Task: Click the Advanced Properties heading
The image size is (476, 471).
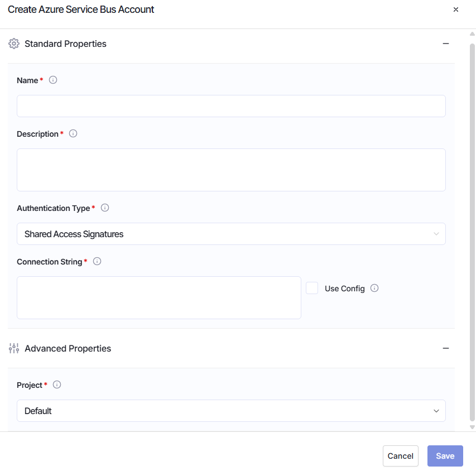Action: (x=68, y=348)
